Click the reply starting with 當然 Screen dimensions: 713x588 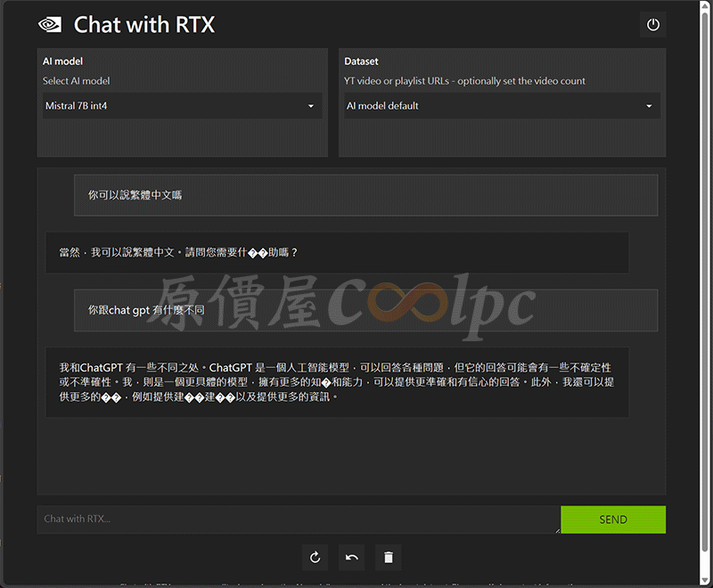337,253
